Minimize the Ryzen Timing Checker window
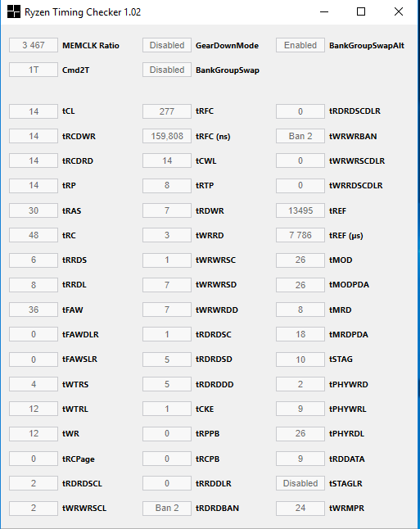The image size is (420, 529). click(324, 11)
